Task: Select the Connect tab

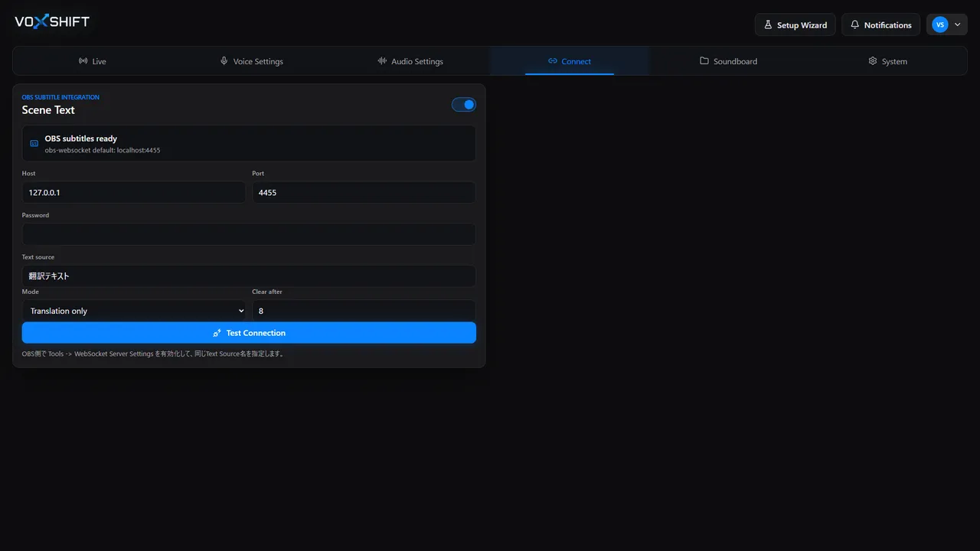Action: 570,61
